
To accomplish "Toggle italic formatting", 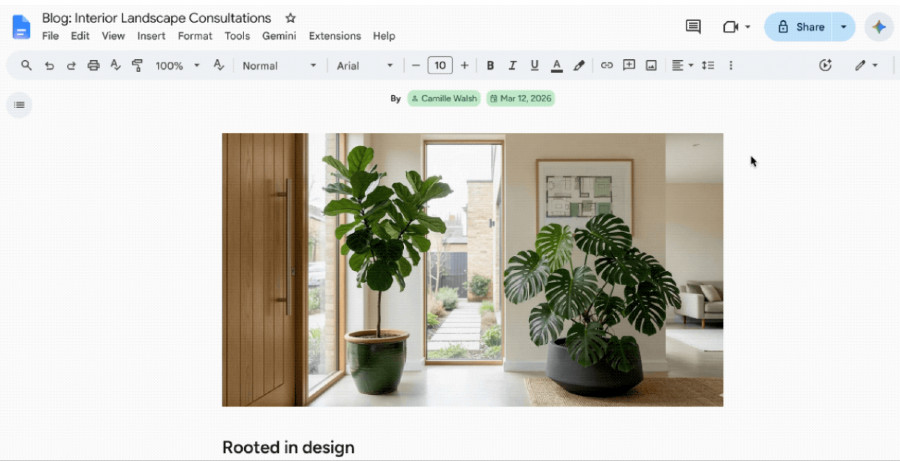I will click(512, 65).
